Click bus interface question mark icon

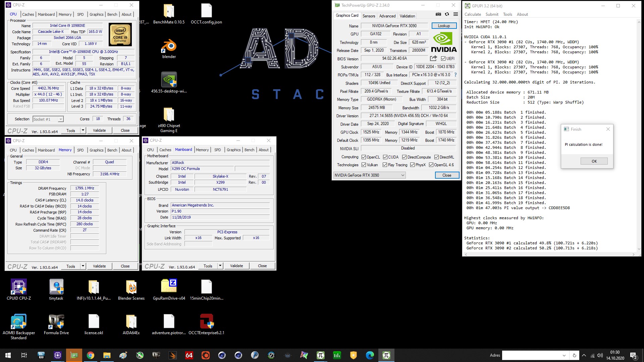[x=455, y=75]
